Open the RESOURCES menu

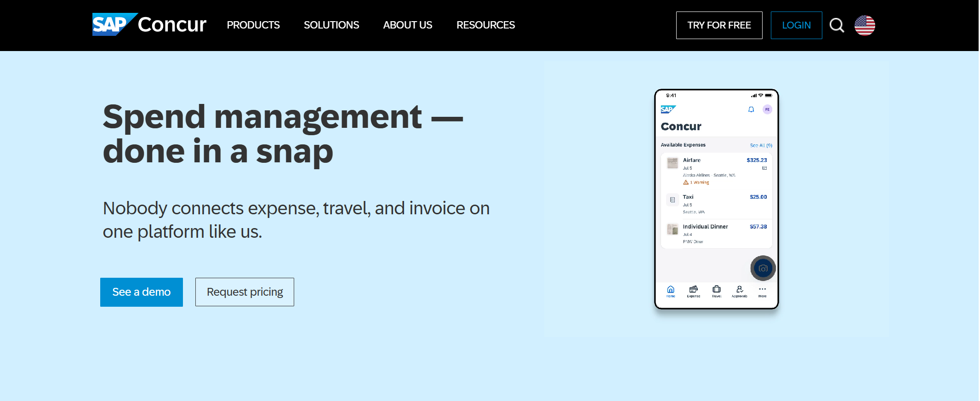[x=486, y=25]
